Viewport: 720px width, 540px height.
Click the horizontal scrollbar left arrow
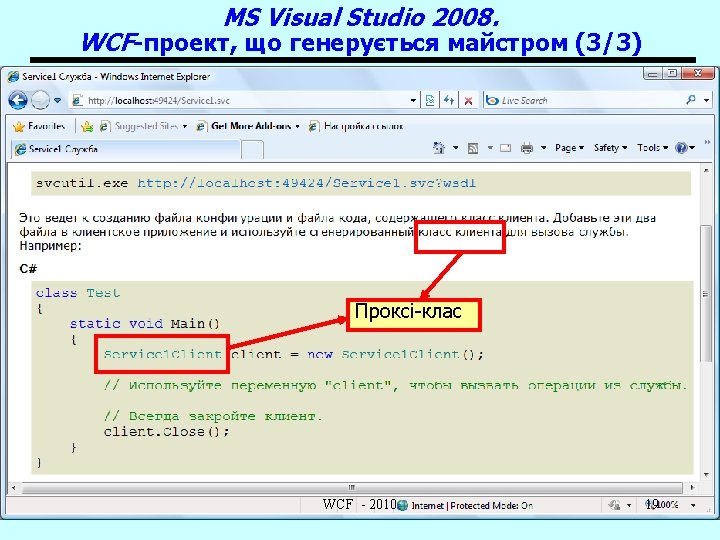(x=13, y=487)
